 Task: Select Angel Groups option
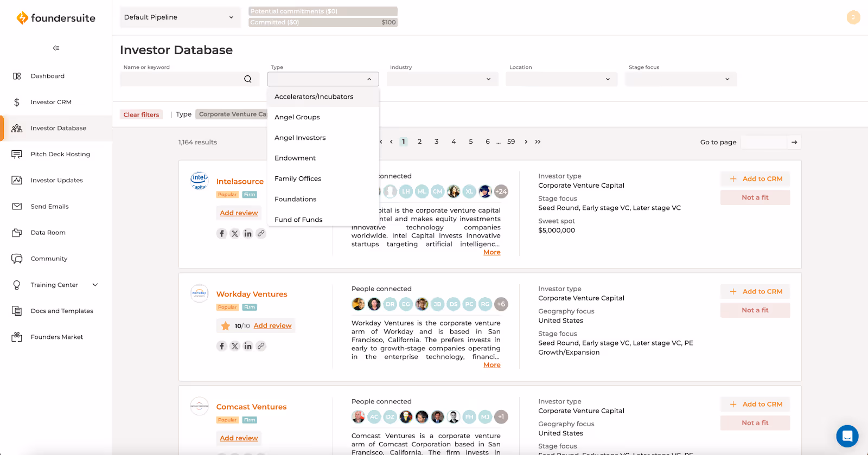click(x=323, y=117)
